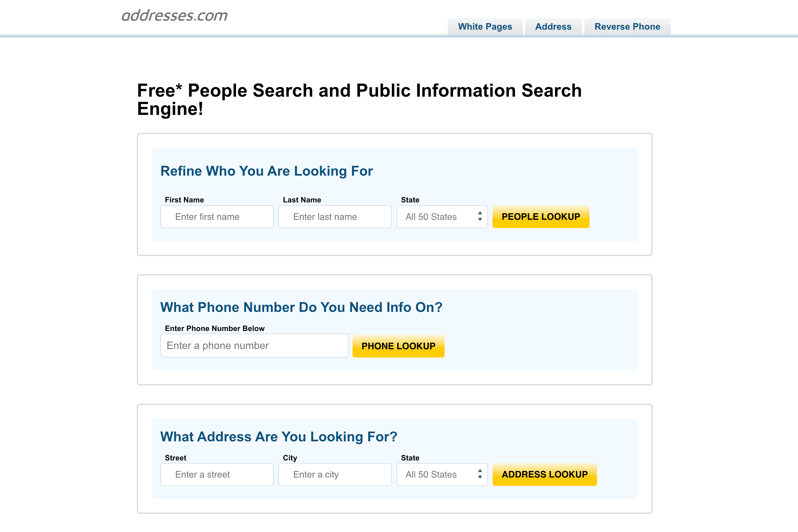Open the address search State dropdown
798x532 pixels.
tap(436, 474)
